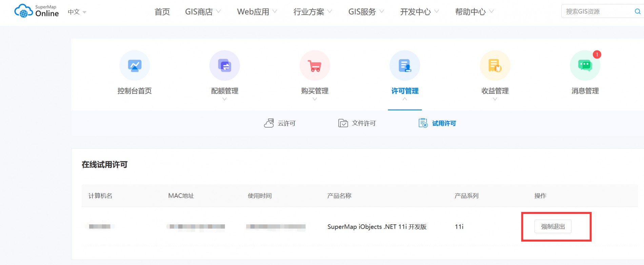The height and width of the screenshot is (265, 644).
Task: Open the 配额管理 quota icon
Action: [225, 65]
